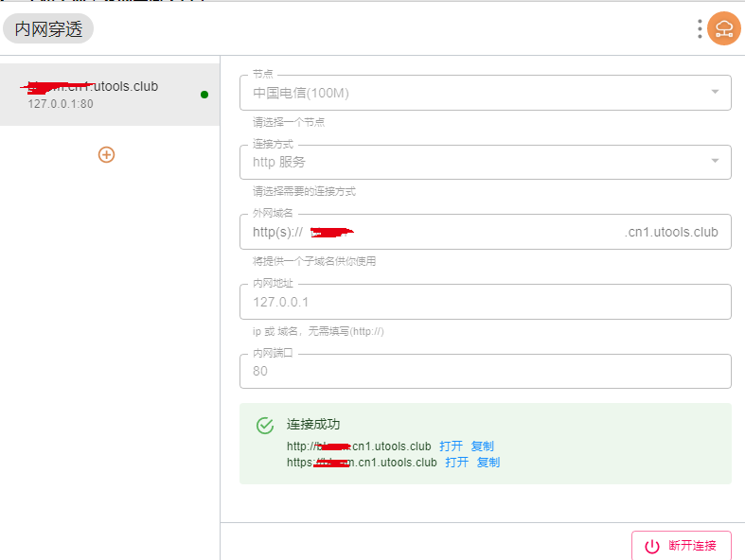
Task: Click the green connection status dot
Action: [x=204, y=95]
